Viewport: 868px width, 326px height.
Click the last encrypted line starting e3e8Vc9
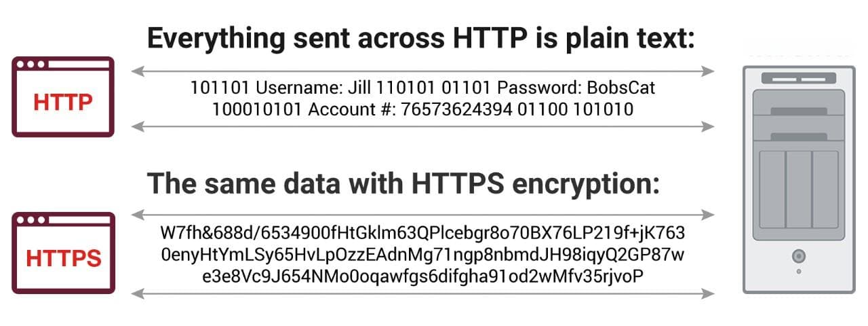pyautogui.click(x=423, y=276)
